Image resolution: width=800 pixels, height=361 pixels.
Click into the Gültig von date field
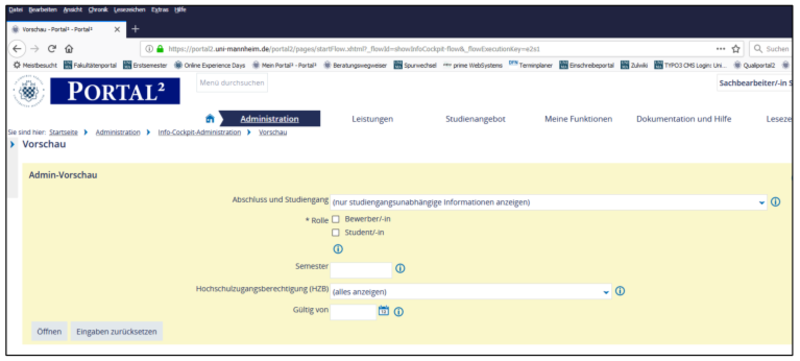pyautogui.click(x=353, y=312)
